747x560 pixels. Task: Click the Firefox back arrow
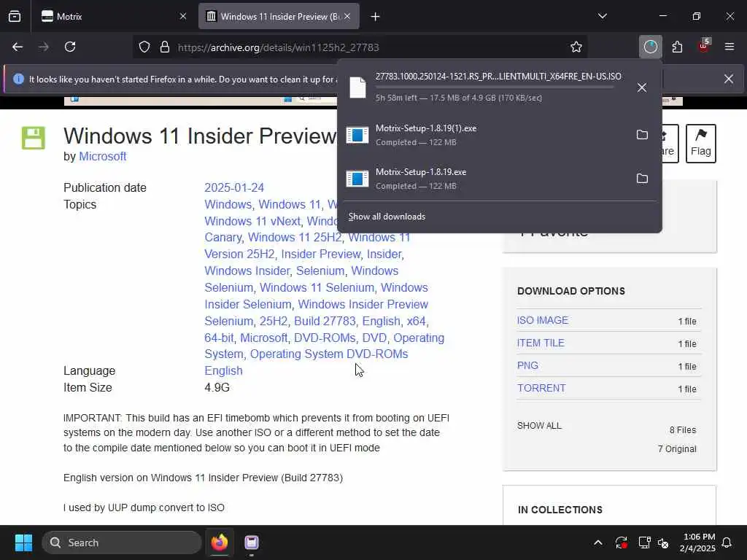click(x=18, y=47)
